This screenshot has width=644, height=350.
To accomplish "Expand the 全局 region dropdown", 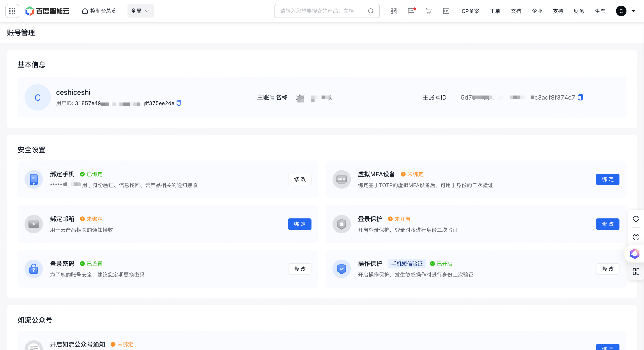I will coord(140,11).
